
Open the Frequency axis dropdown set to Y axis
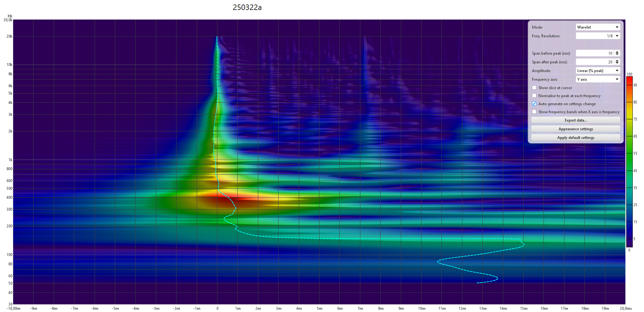click(598, 79)
